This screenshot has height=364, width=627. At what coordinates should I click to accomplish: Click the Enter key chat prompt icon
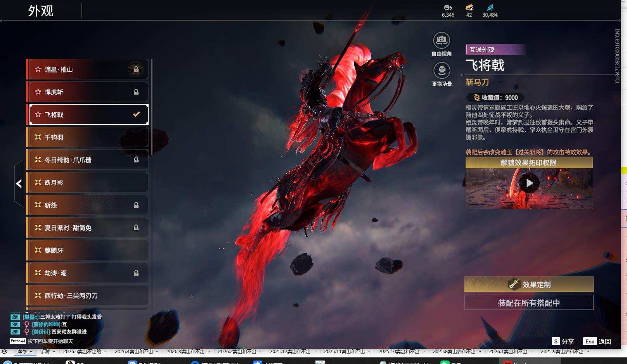pos(18,341)
